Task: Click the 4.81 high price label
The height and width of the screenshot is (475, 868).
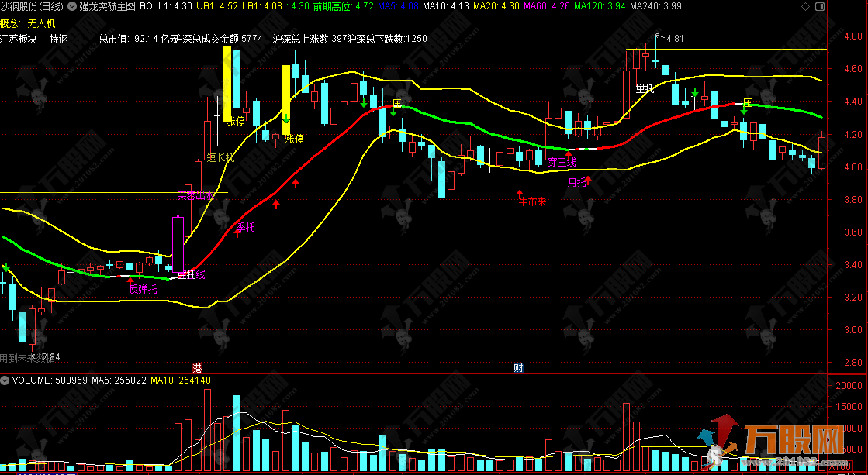Action: 676,39
